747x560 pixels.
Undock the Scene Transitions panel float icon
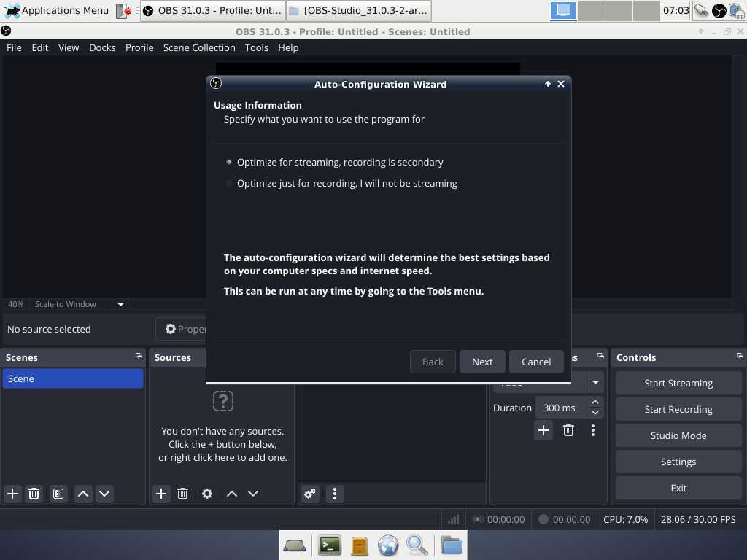click(600, 356)
